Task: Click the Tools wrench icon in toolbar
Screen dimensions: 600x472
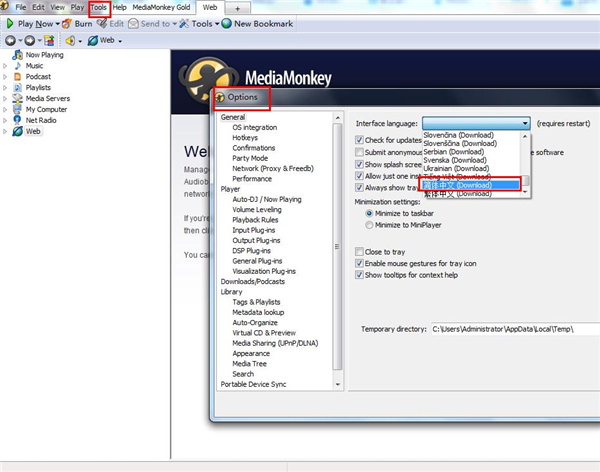Action: pyautogui.click(x=184, y=24)
